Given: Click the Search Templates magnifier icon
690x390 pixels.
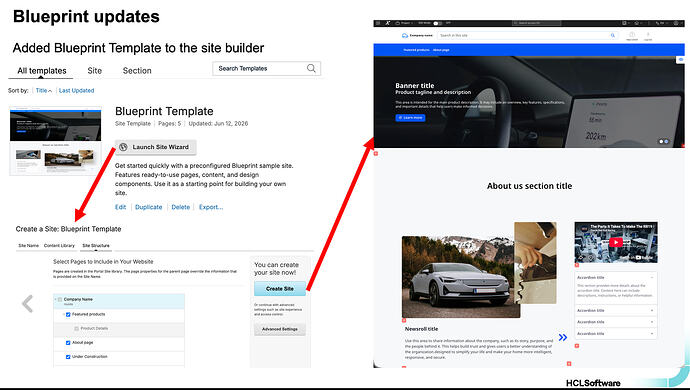Looking at the screenshot, I should 311,68.
